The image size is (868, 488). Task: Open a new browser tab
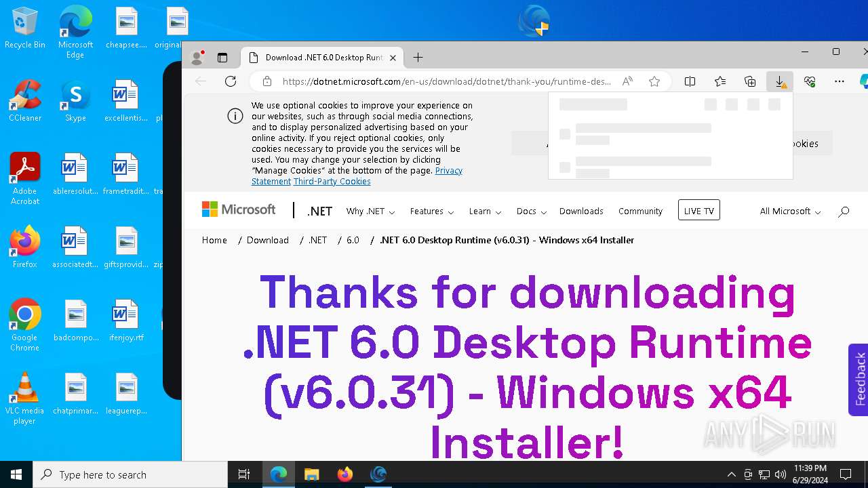click(418, 58)
